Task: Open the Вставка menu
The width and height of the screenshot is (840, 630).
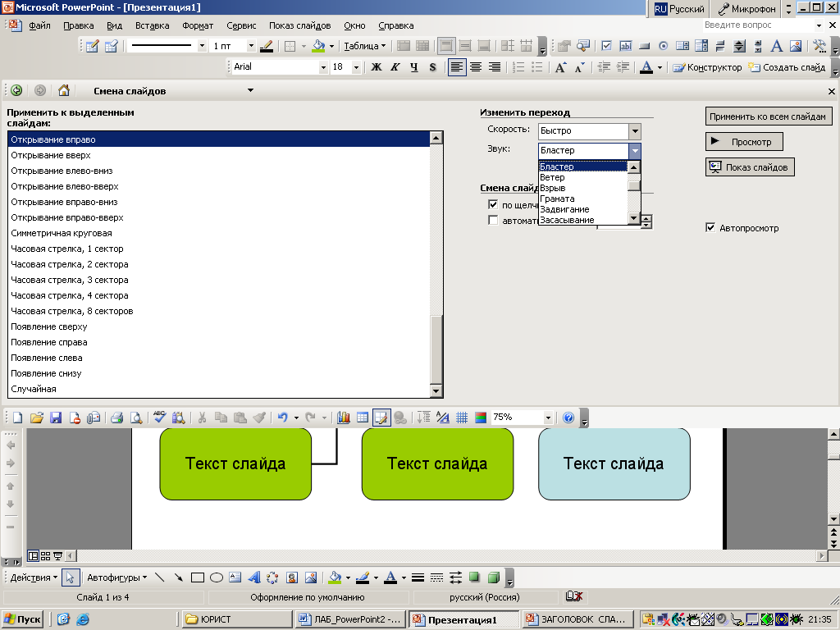Action: [152, 25]
